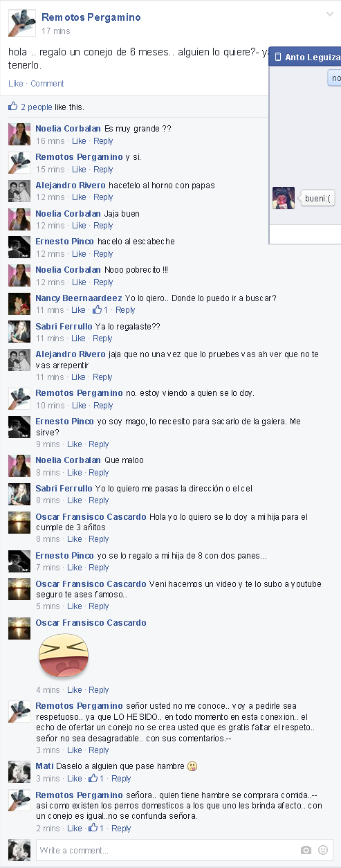Reply to Alejandro Rivero's 'hacetelo al horno' comment
341x868 pixels.
pyautogui.click(x=103, y=197)
